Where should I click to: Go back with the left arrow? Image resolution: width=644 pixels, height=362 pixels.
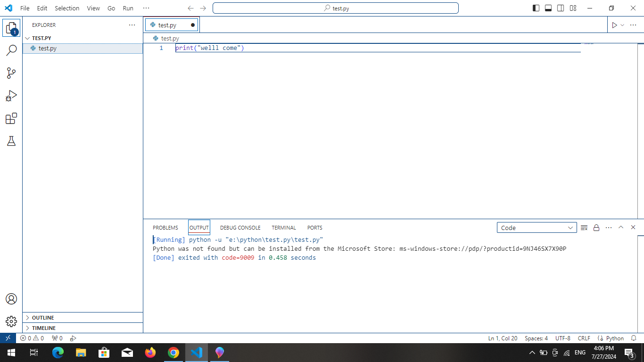tap(190, 8)
